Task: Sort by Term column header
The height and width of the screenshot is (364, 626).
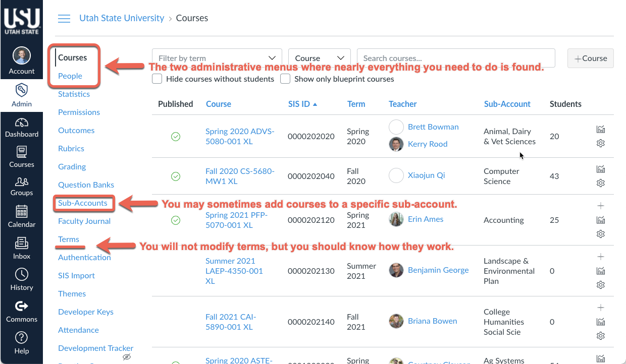Action: click(356, 104)
